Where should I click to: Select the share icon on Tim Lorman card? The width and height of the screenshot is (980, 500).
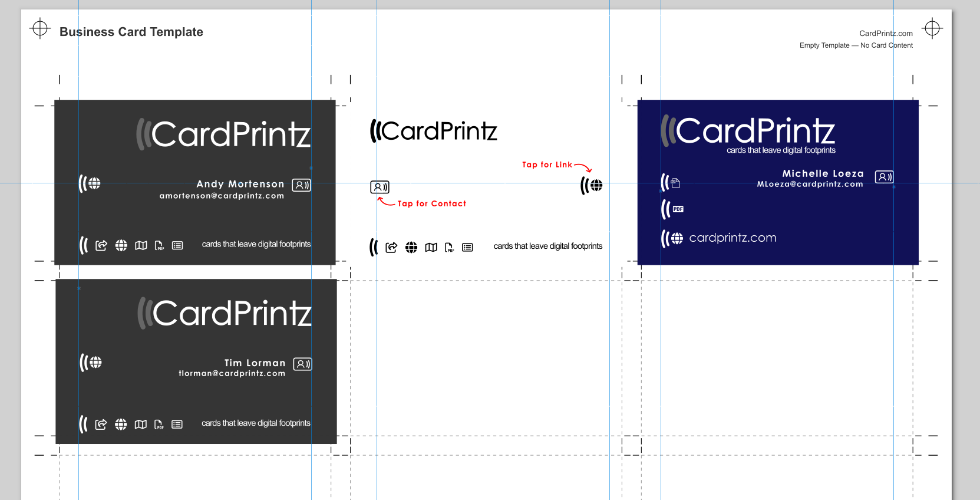pyautogui.click(x=101, y=425)
